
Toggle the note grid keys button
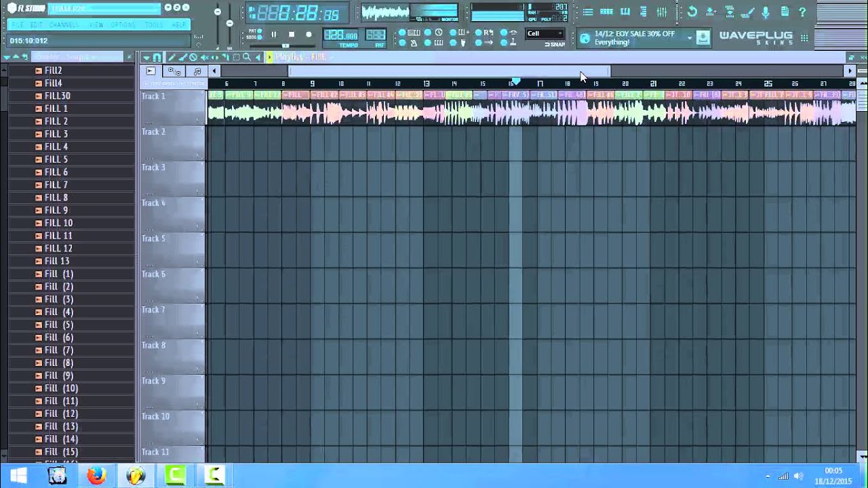439,43
